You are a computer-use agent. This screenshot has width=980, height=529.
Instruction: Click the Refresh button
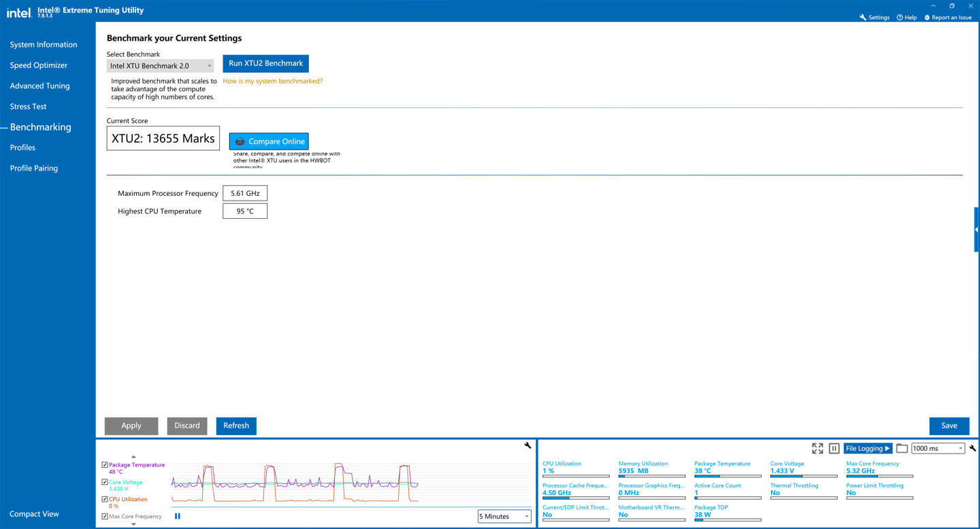point(236,426)
